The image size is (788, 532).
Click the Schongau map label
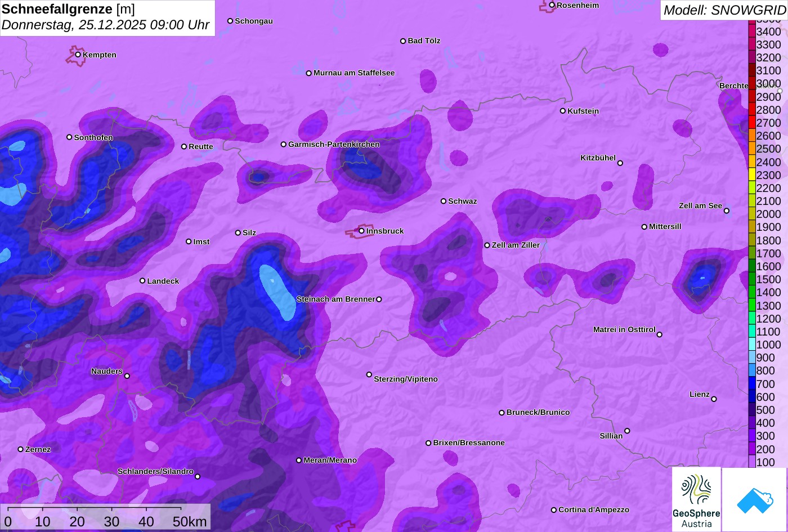pos(254,21)
